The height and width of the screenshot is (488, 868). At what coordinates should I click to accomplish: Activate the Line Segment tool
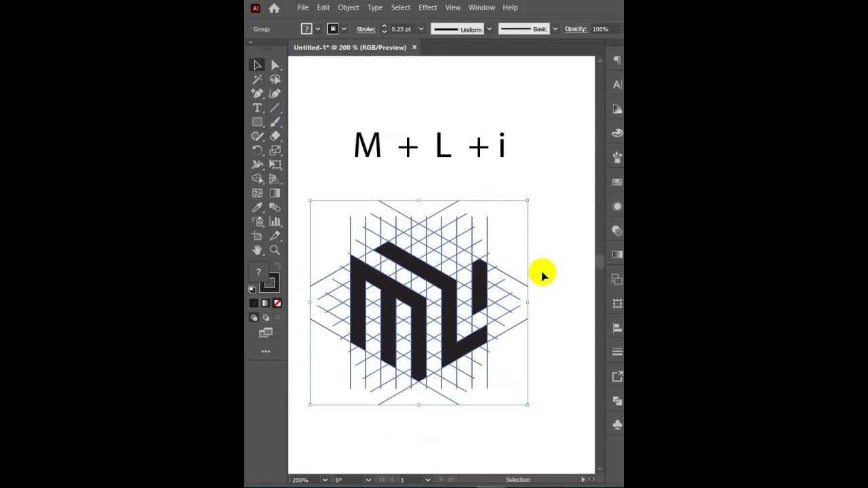coord(275,108)
